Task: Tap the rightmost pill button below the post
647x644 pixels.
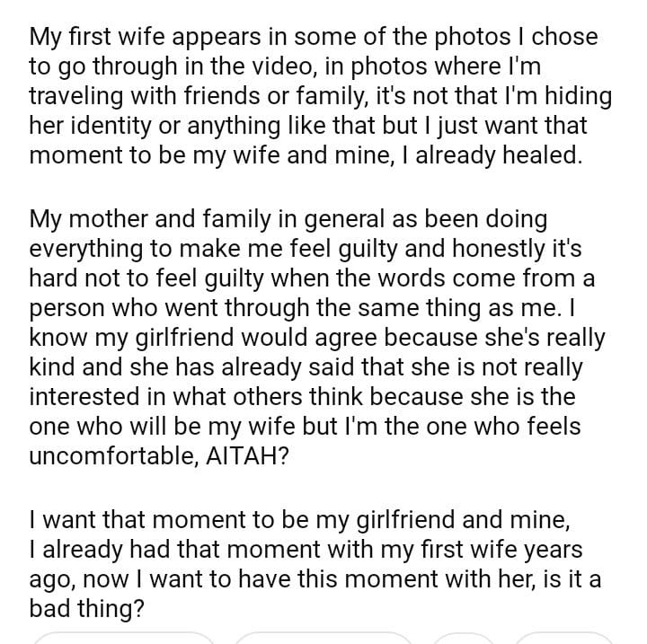Action: point(562,639)
